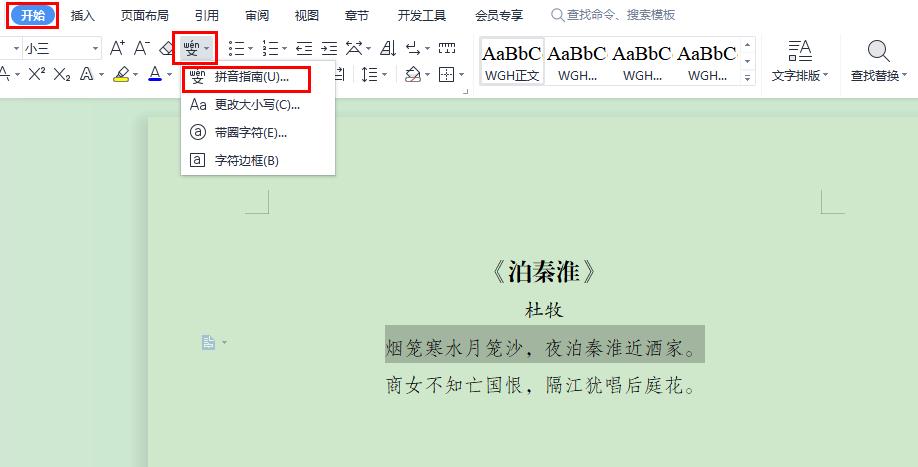
Task: Click the line spacing icon
Action: [x=369, y=74]
